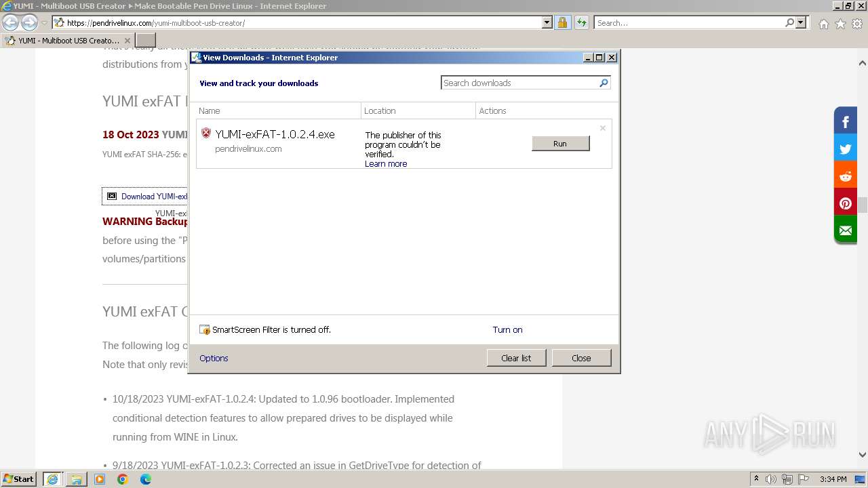Click the browser Forward arrow button
Viewport: 868px width, 488px height.
29,23
